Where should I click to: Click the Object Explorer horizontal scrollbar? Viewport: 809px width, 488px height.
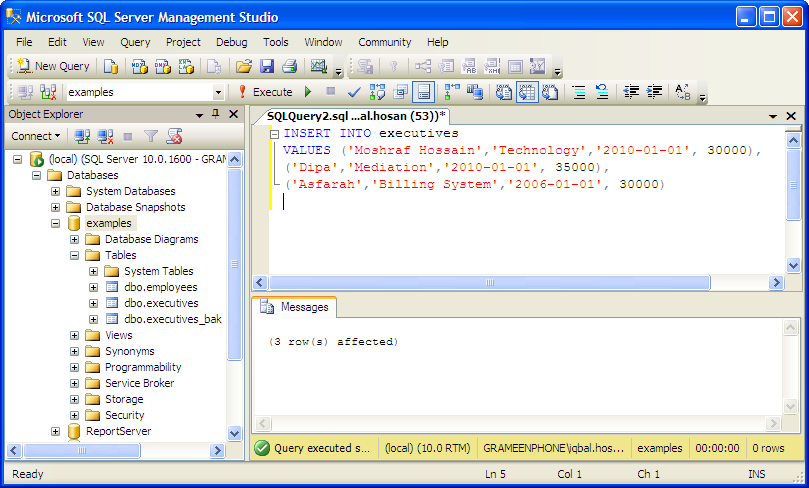(82, 450)
